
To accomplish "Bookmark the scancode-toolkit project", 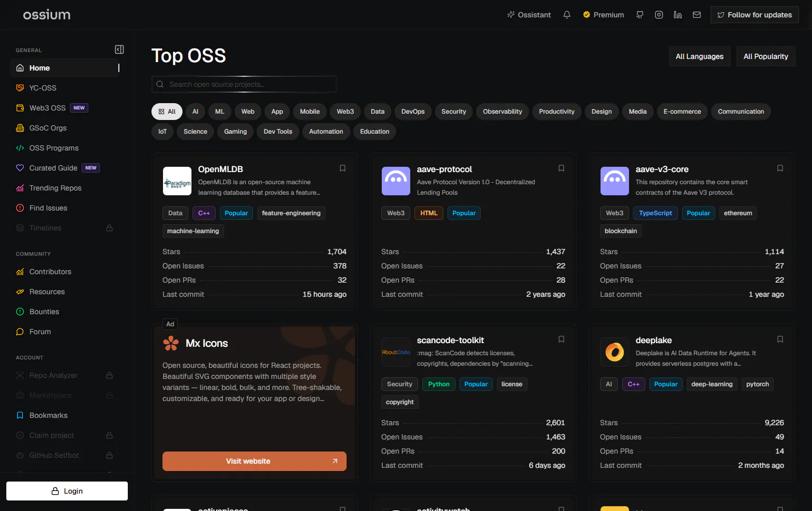I will (561, 339).
